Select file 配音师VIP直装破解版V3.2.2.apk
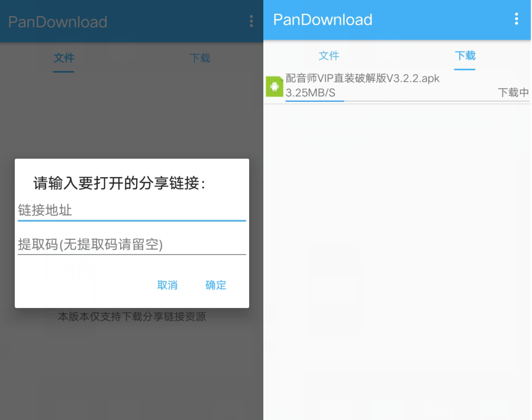The height and width of the screenshot is (420, 532). [362, 78]
